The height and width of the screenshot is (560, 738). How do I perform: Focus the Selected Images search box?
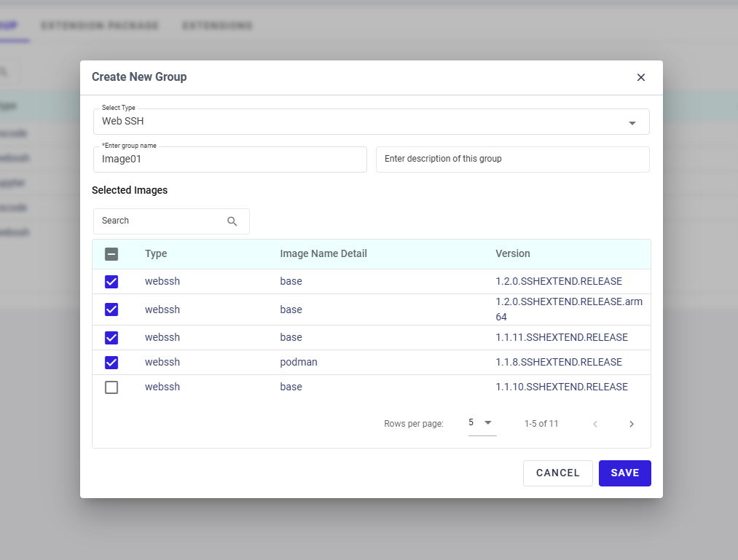171,221
